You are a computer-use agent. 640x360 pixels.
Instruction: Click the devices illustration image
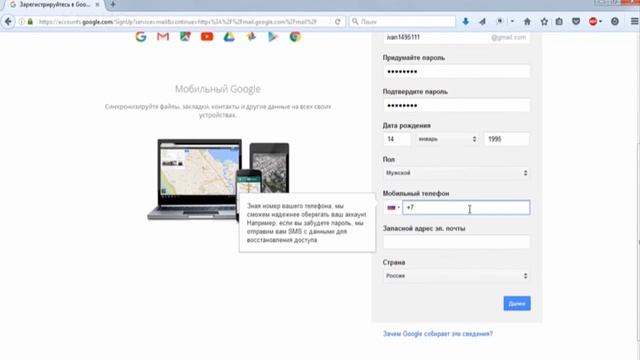[x=218, y=180]
